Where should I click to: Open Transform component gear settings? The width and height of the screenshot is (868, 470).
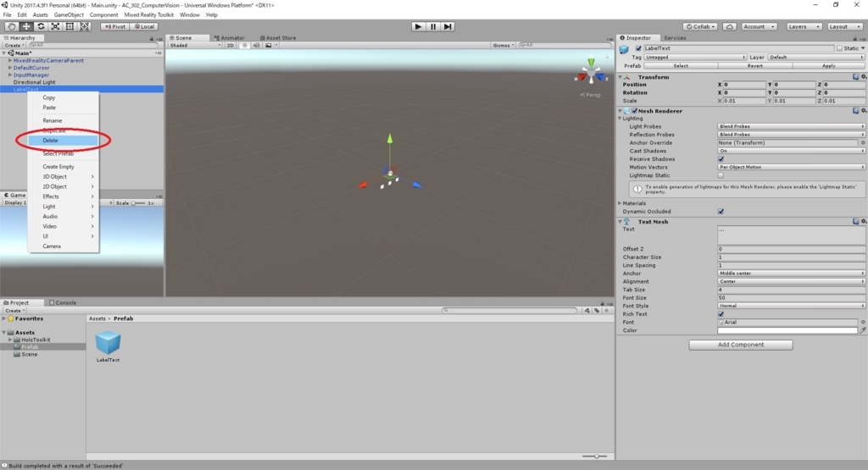(864, 77)
